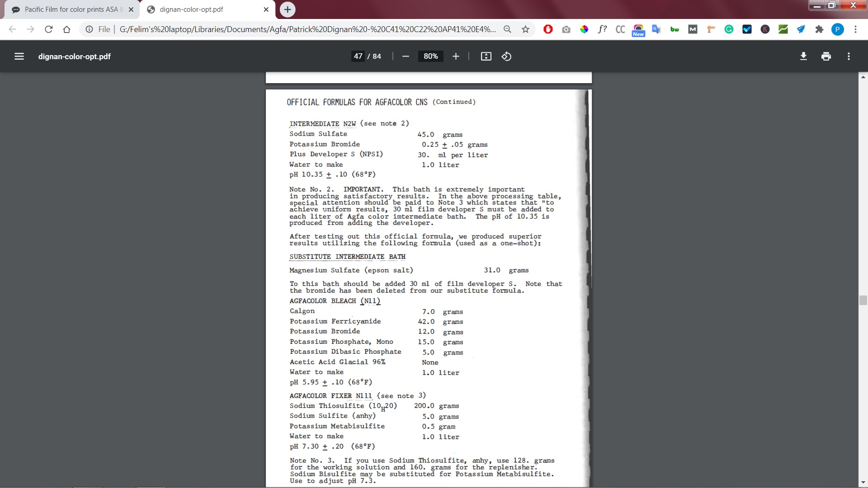
Task: Open the blue paper-plane extension
Action: click(801, 29)
